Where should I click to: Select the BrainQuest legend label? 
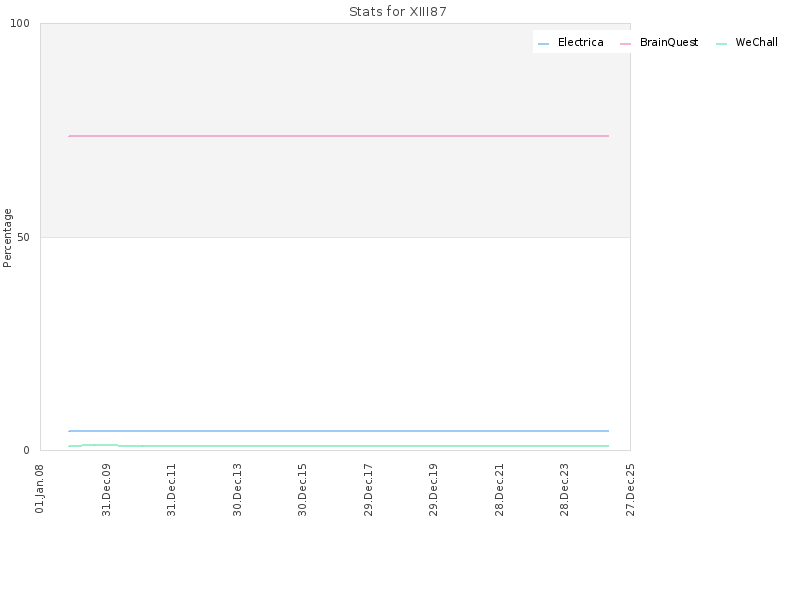[669, 42]
